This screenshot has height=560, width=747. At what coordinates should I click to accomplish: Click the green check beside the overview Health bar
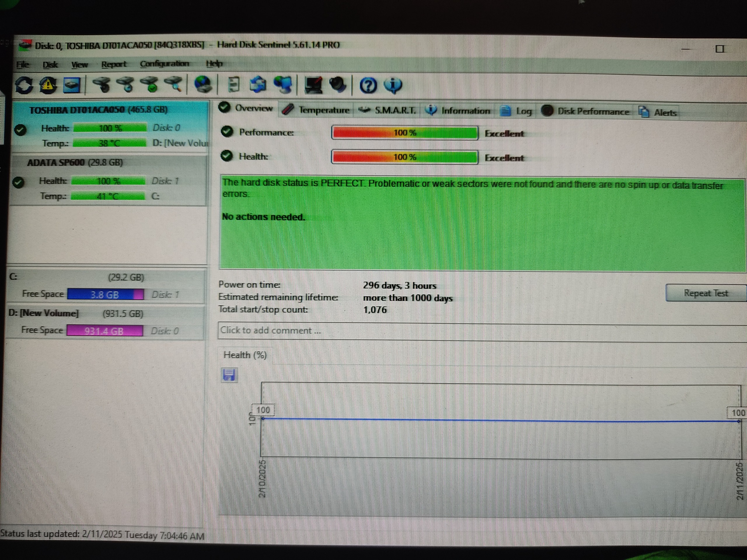click(227, 156)
